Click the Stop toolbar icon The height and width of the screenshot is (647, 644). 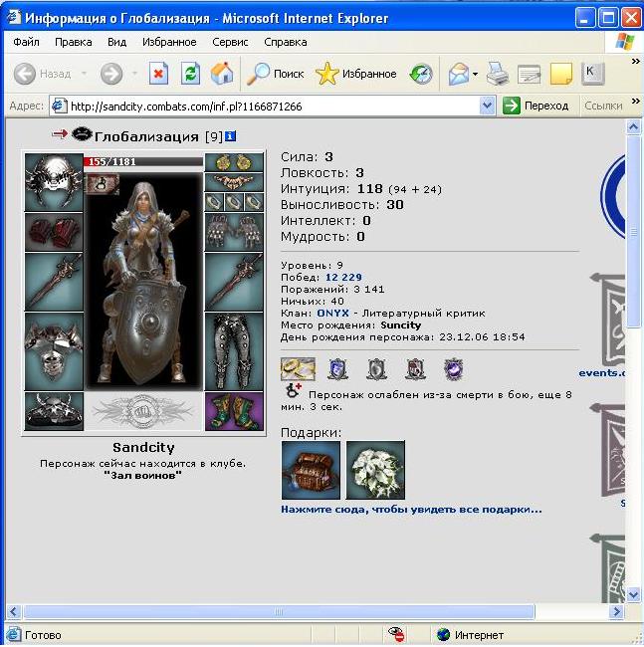point(158,74)
